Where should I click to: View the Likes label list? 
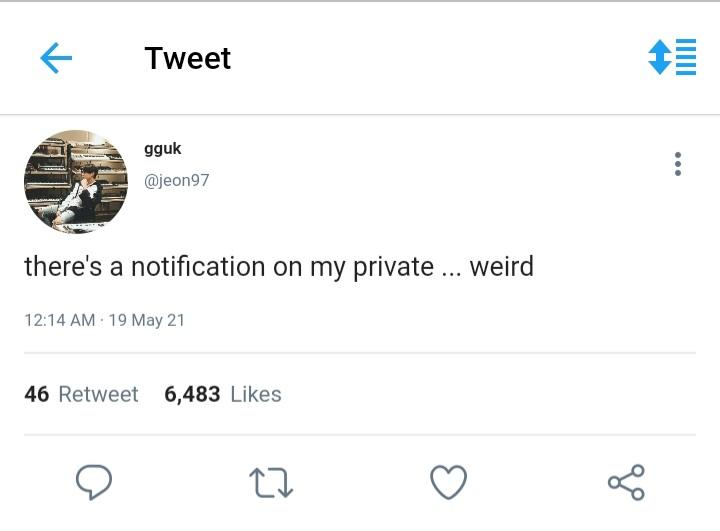pos(256,394)
